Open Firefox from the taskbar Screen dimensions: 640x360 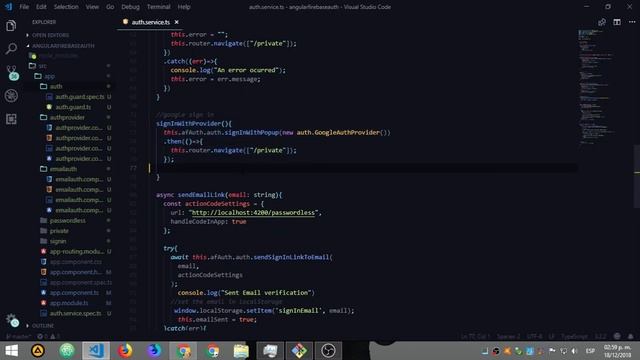tap(125, 351)
